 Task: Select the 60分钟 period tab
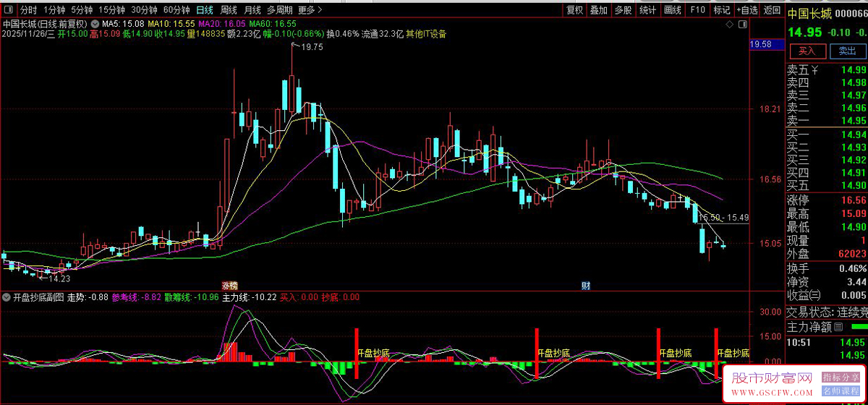click(176, 10)
